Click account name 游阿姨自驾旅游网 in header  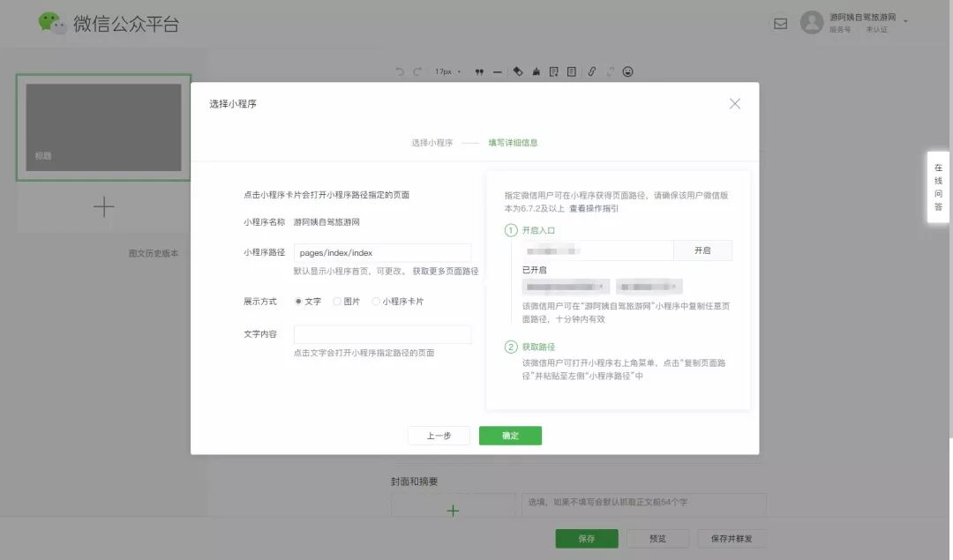click(862, 17)
